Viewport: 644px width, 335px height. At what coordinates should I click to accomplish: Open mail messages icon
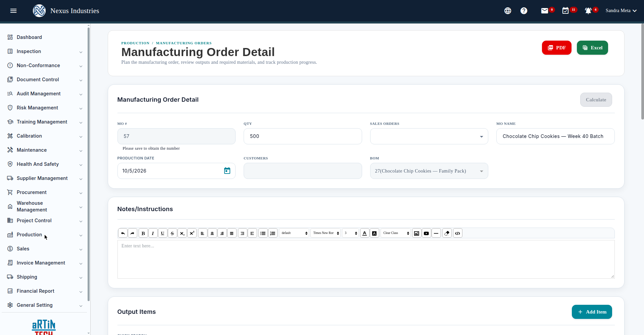(x=545, y=11)
